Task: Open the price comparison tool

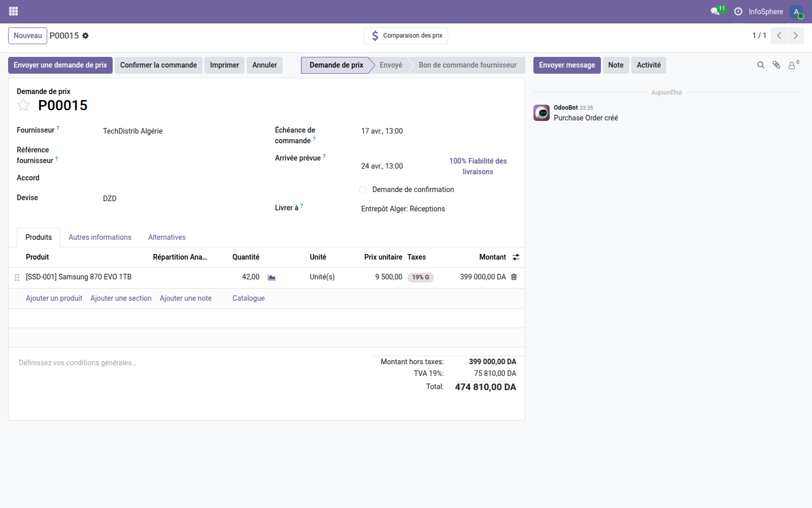Action: (405, 36)
